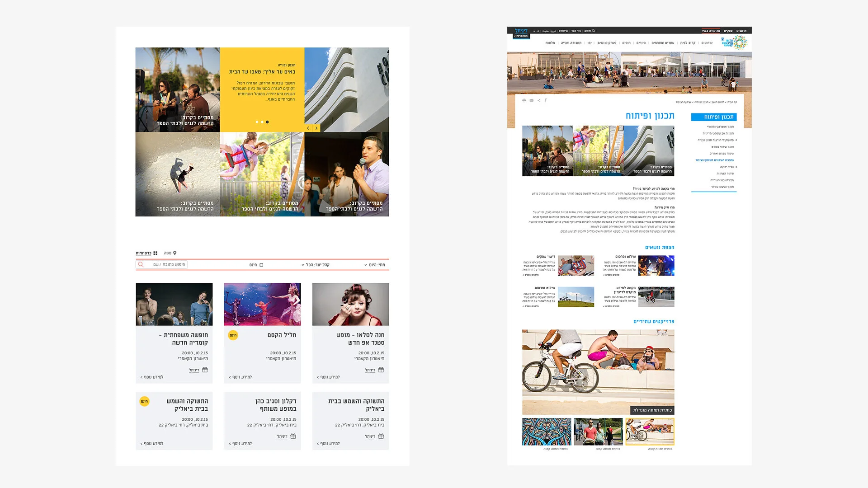Open the מתי: היום date dropdown
This screenshot has height=488, width=868.
pyautogui.click(x=375, y=265)
